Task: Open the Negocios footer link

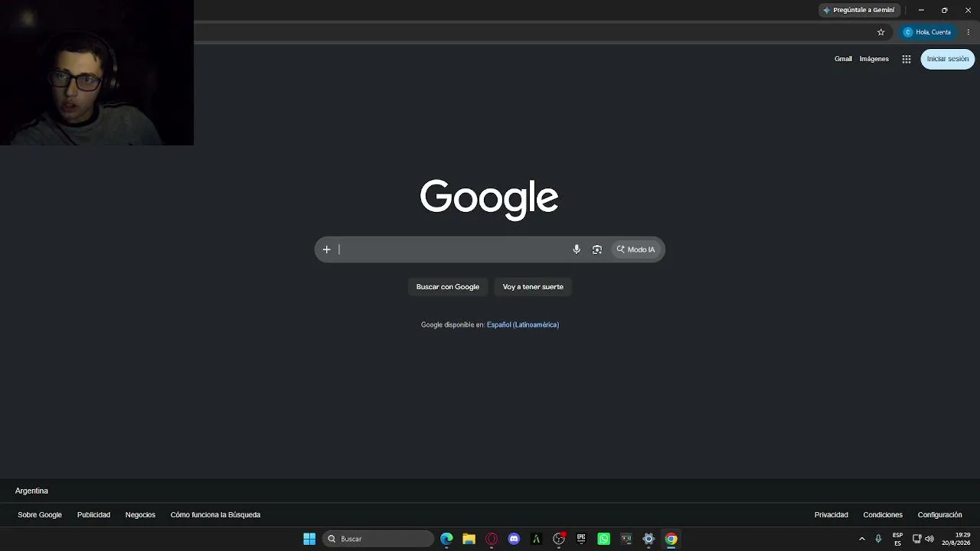Action: tap(140, 515)
